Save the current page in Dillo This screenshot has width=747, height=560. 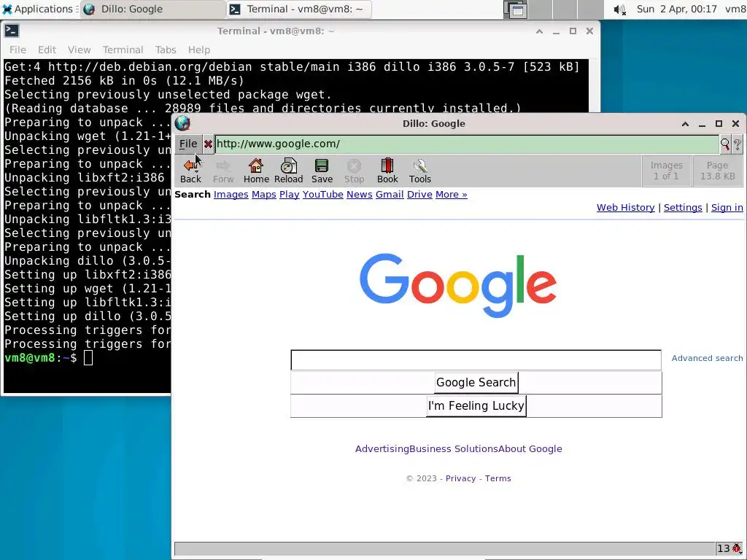(322, 171)
